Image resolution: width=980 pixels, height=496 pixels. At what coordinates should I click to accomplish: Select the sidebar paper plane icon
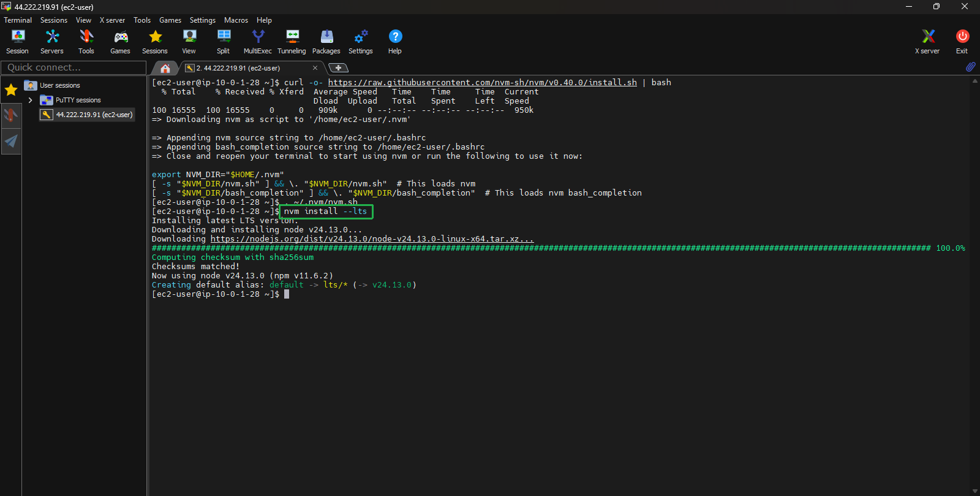click(11, 142)
